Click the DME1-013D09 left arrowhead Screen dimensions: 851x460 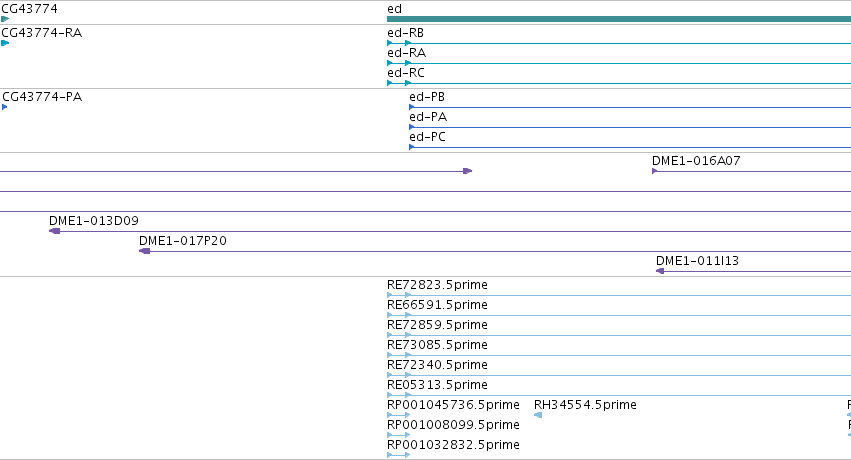[x=54, y=231]
